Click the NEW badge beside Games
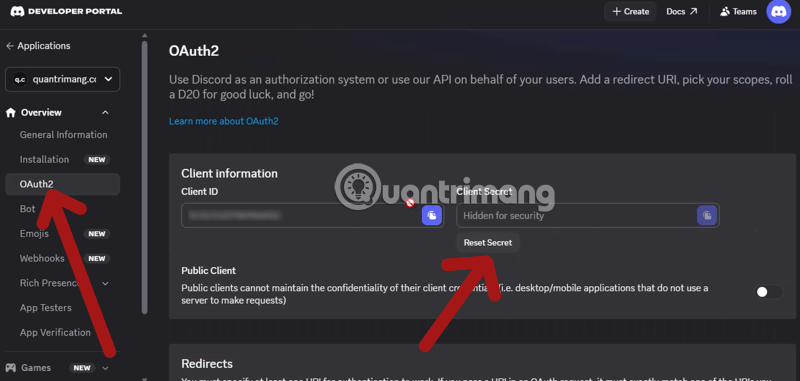 82,368
